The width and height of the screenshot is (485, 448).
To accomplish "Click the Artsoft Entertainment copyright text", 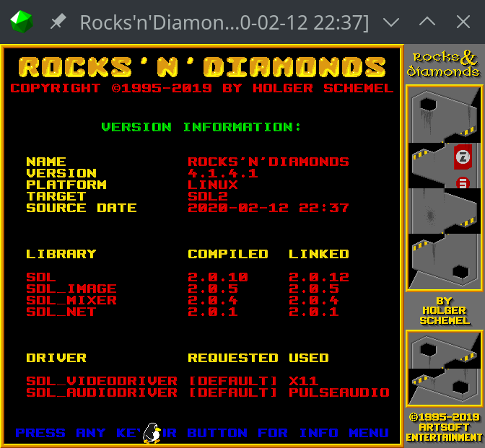I will 443,427.
